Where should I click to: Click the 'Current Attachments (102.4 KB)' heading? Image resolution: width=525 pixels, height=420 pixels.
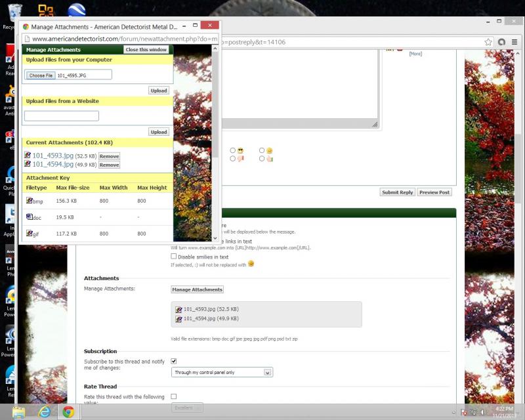pos(70,142)
